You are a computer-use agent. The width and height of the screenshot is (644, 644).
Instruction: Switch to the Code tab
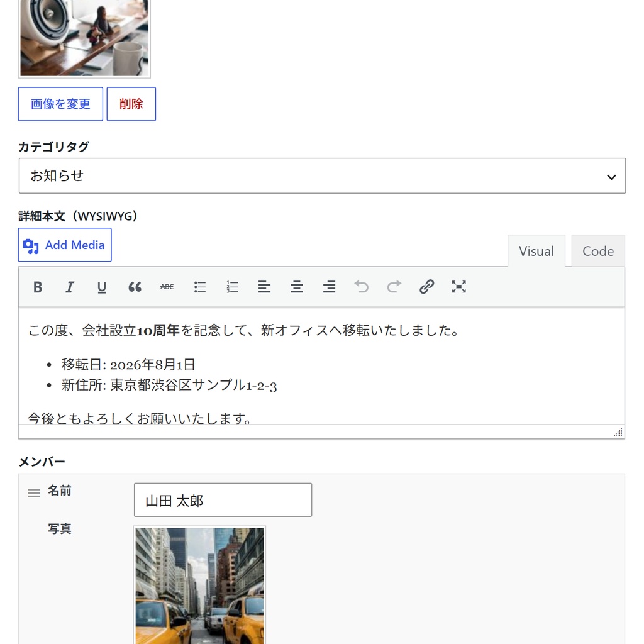[598, 251]
